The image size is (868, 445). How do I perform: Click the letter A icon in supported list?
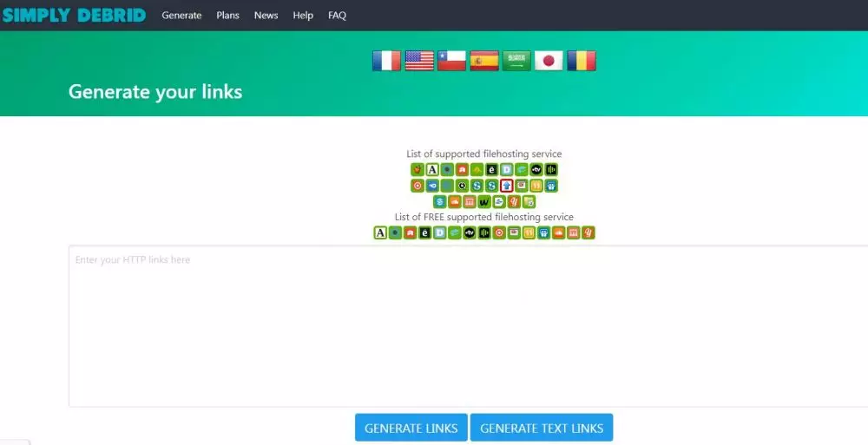coord(432,169)
